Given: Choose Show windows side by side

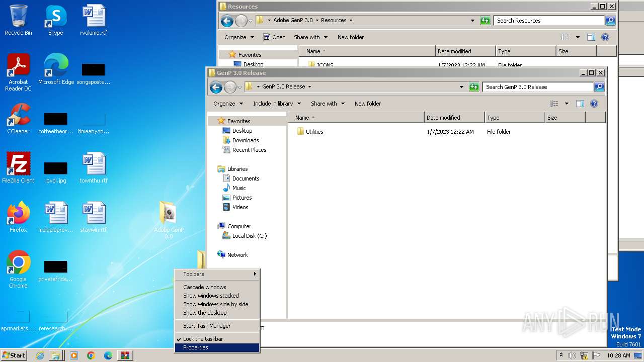Looking at the screenshot, I should (x=217, y=304).
